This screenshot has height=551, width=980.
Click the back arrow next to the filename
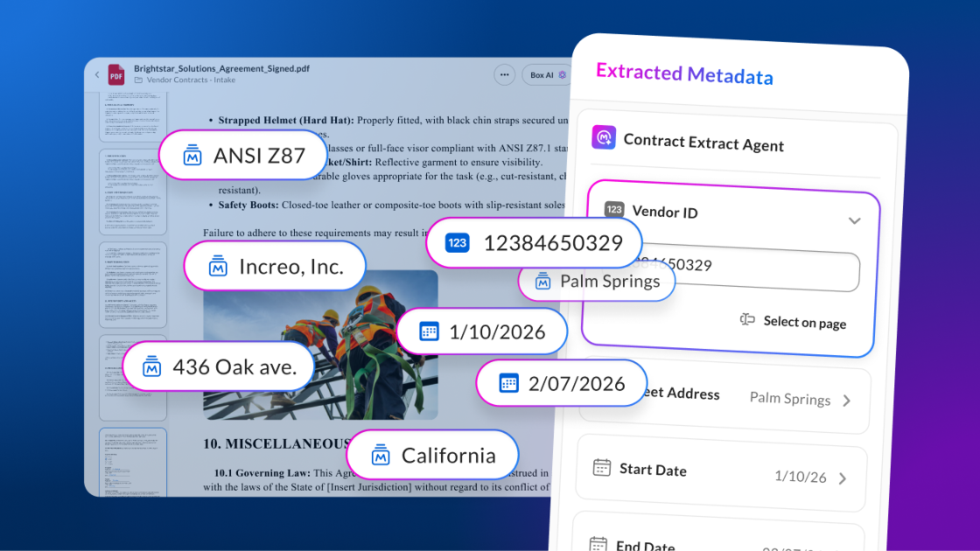tap(96, 74)
